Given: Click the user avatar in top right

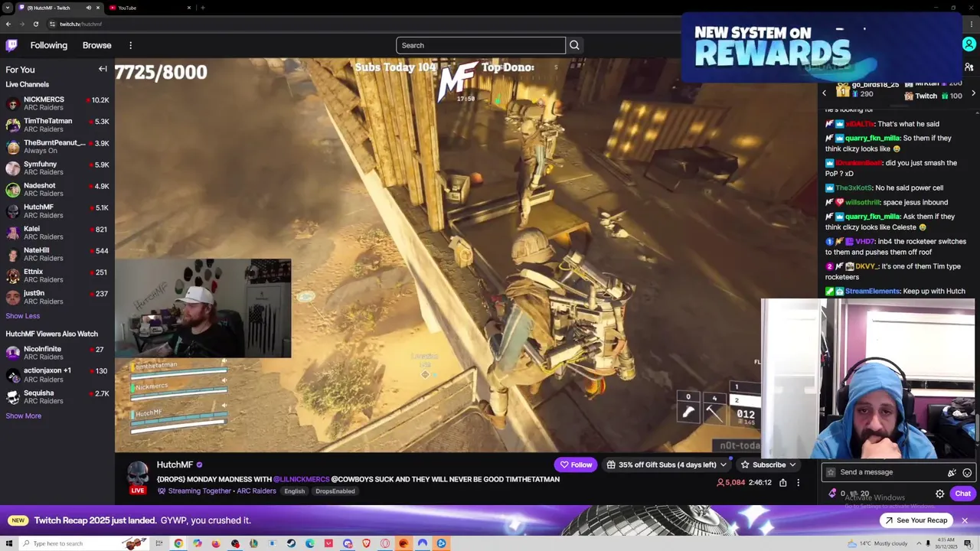Looking at the screenshot, I should click(x=969, y=45).
